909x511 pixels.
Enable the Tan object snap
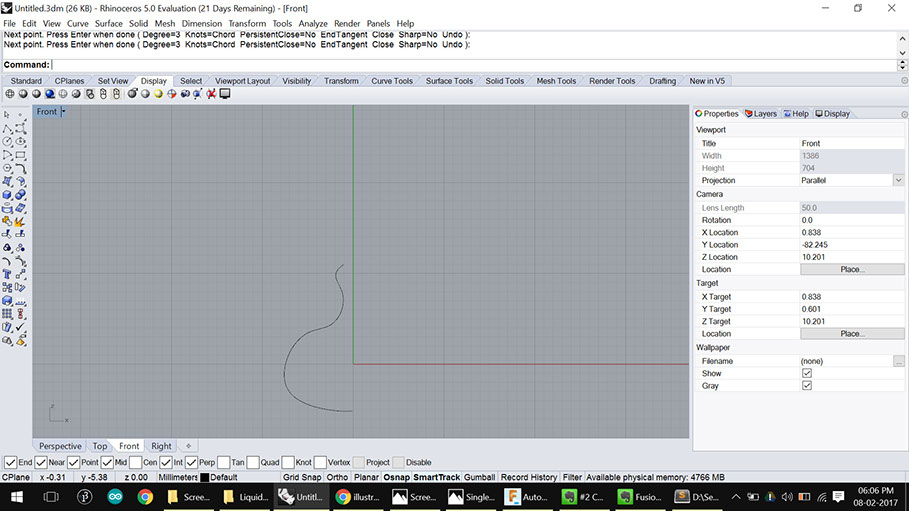pos(224,462)
